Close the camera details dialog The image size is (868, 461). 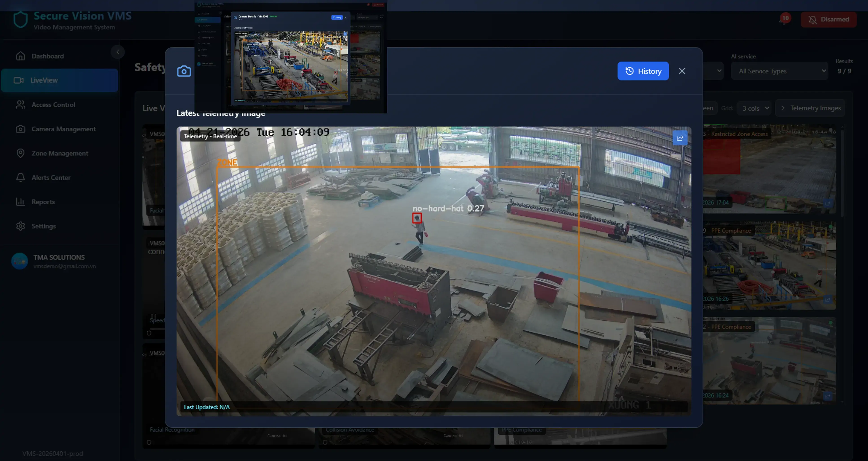[x=682, y=71]
